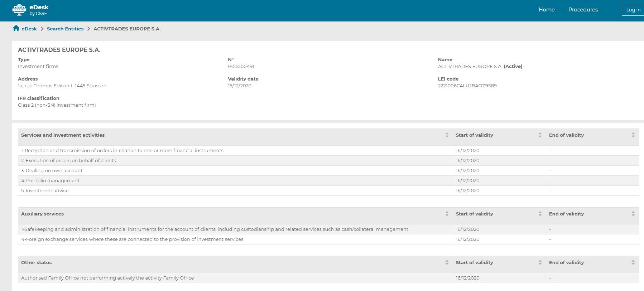Sort Start of validity in Services table
This screenshot has height=291, width=644.
click(540, 135)
